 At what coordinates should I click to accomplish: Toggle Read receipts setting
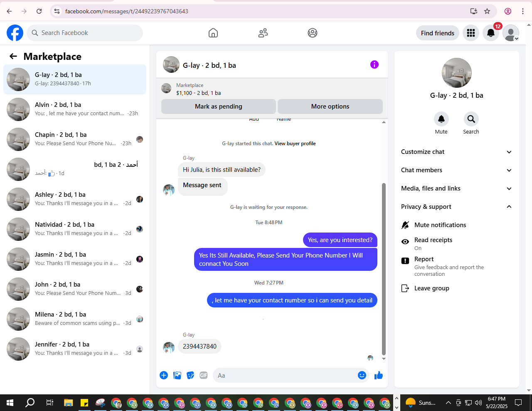456,243
